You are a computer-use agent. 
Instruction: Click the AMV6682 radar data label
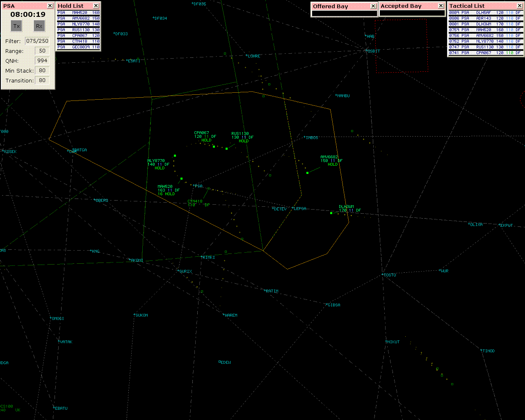coord(331,161)
